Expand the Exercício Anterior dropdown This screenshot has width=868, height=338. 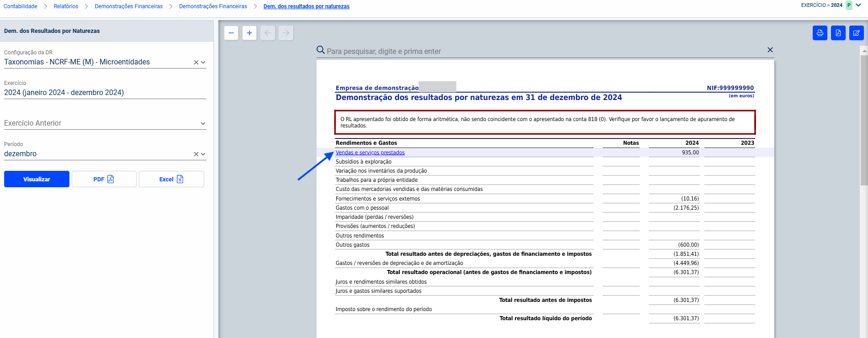(203, 123)
